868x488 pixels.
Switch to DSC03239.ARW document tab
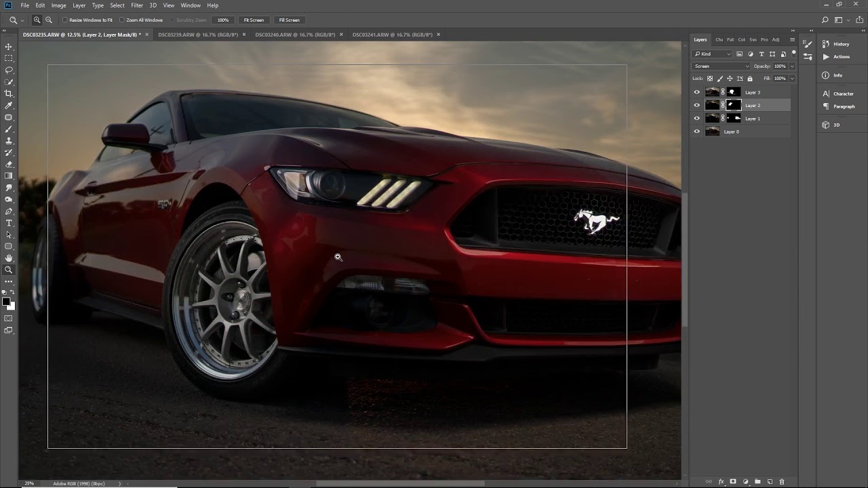point(198,35)
